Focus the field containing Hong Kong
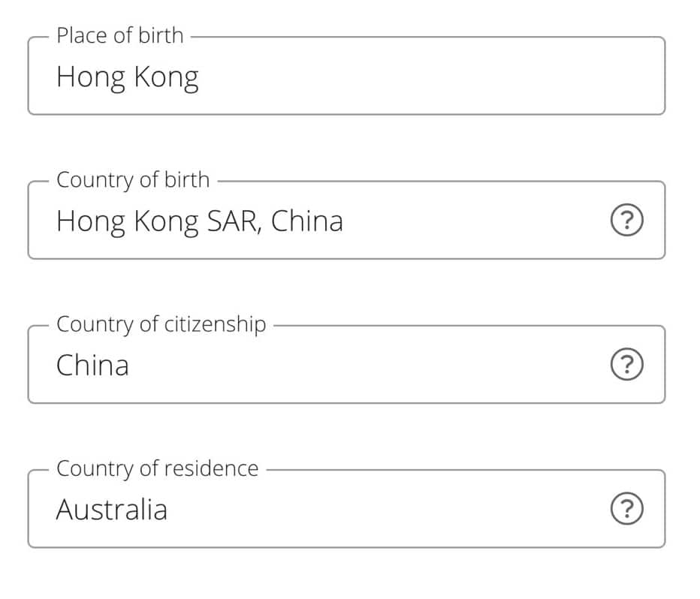 point(345,77)
